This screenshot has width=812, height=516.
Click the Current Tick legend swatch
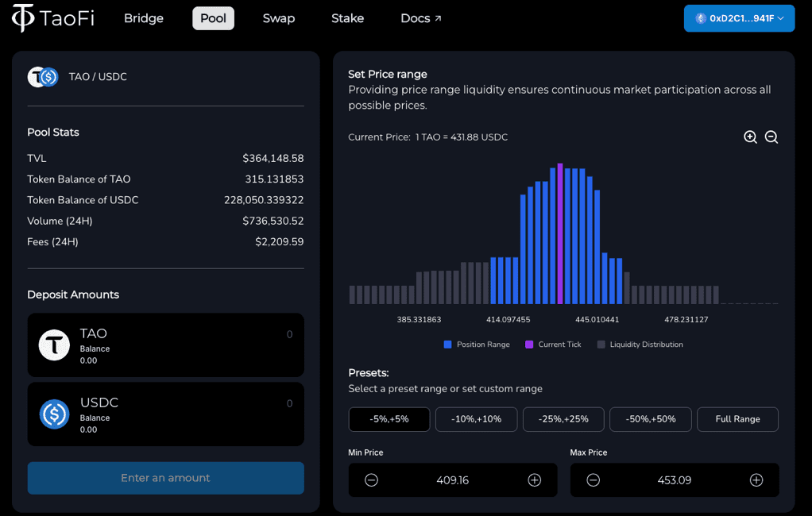[x=529, y=345]
